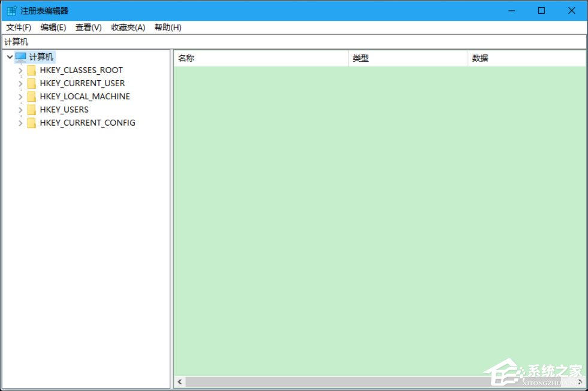Click the HKEY_CLASSES_ROOT folder icon

pyautogui.click(x=31, y=70)
